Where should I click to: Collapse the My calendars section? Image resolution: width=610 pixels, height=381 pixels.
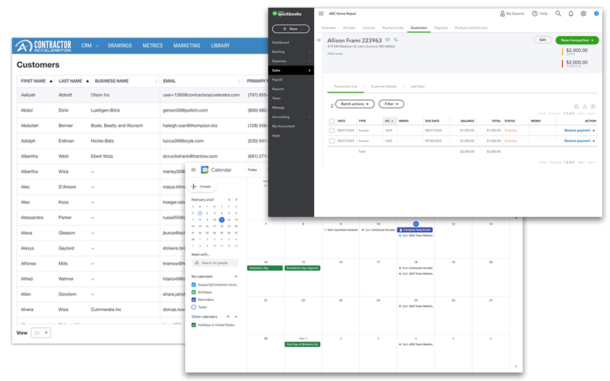click(236, 276)
